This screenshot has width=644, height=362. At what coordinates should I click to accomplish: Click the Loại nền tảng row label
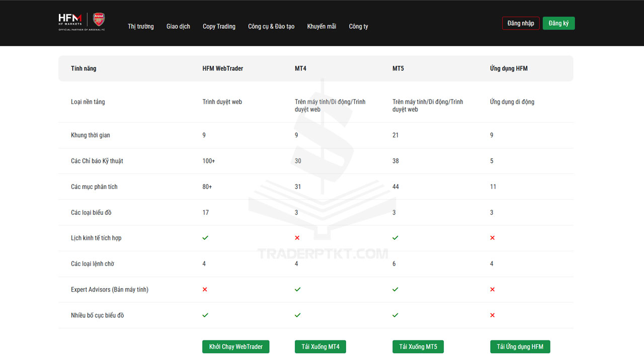click(88, 102)
